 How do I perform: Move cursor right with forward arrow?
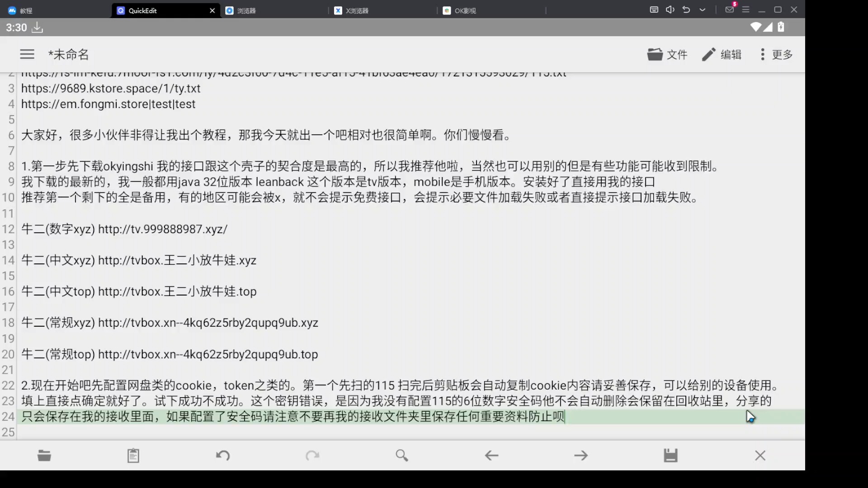(x=581, y=455)
